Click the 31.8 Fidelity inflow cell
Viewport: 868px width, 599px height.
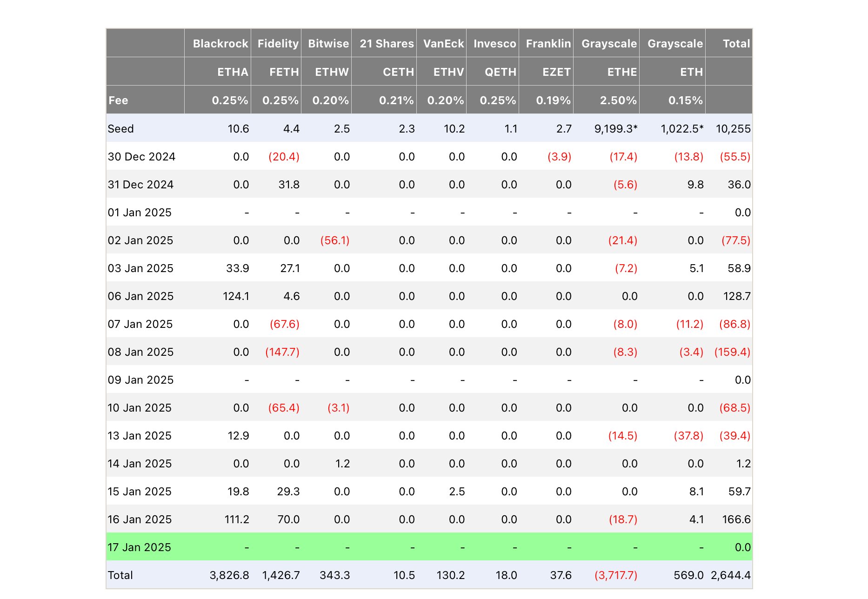(x=289, y=185)
